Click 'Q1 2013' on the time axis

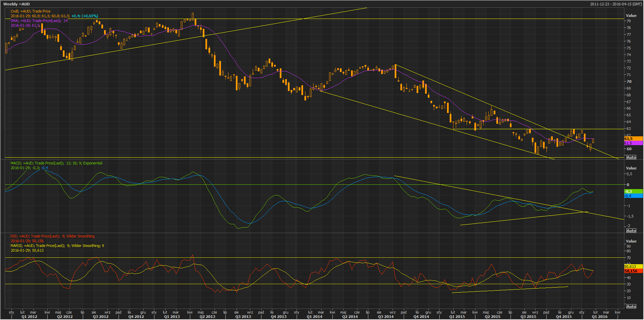172,317
